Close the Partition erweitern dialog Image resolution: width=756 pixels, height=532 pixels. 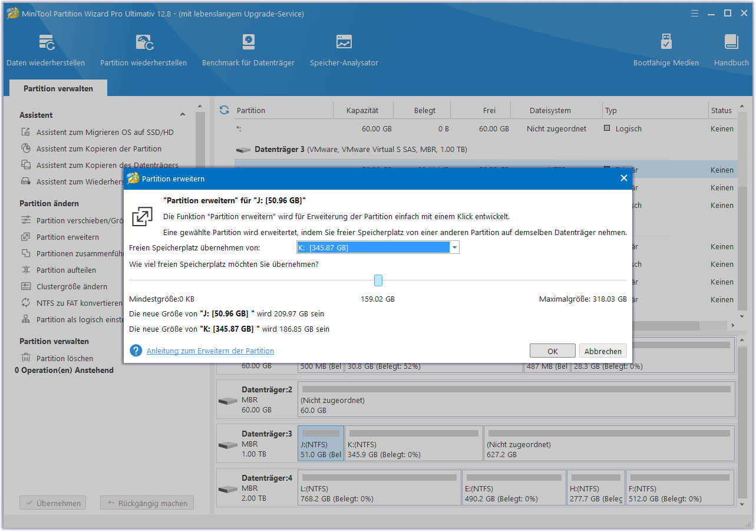[624, 178]
